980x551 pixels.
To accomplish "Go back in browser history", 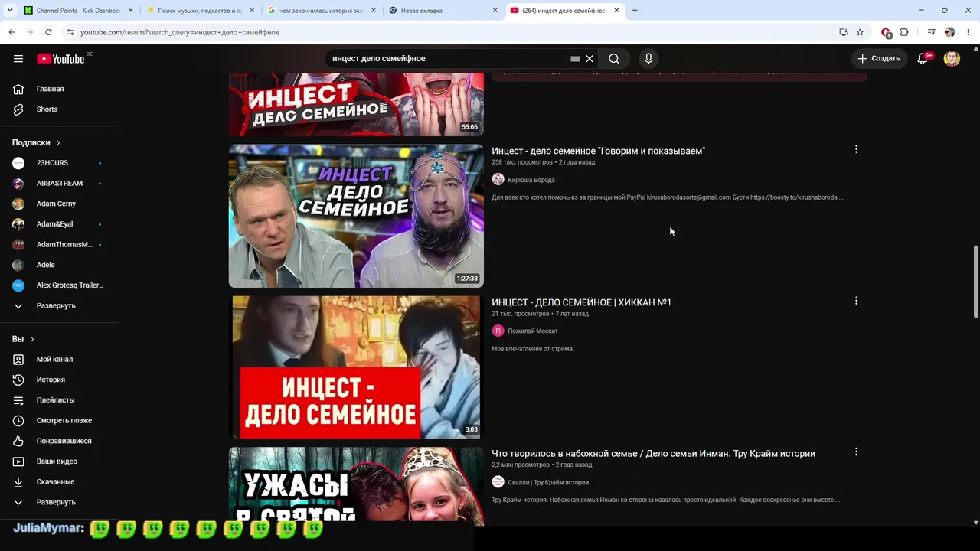I will tap(11, 32).
